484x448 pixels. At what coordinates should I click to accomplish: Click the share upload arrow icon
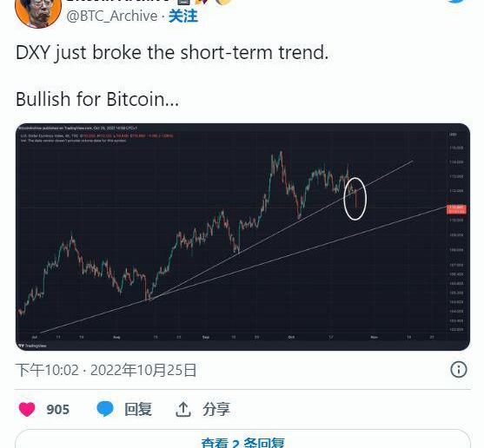click(183, 409)
